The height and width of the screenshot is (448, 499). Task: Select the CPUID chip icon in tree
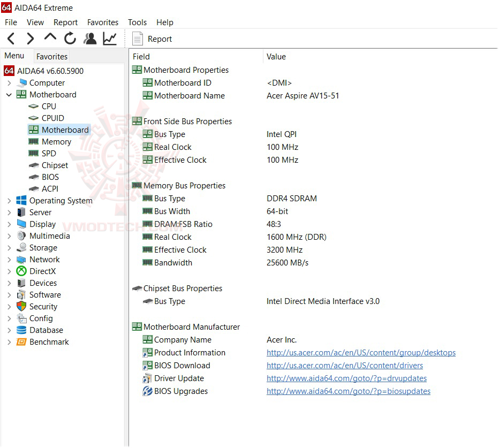pos(33,118)
